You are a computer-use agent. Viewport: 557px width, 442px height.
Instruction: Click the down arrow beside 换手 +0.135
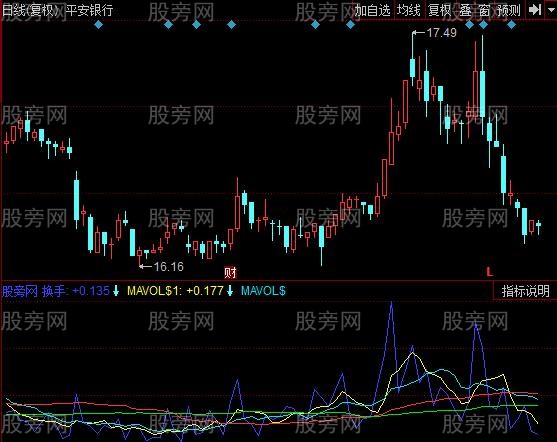pyautogui.click(x=116, y=291)
